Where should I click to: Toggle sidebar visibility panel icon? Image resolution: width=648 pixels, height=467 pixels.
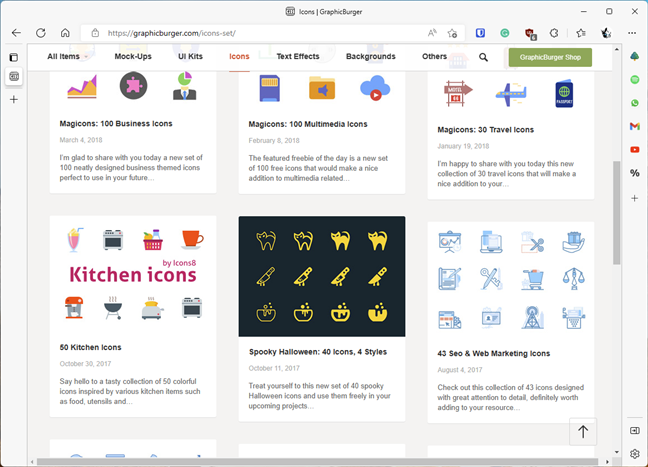[635, 431]
